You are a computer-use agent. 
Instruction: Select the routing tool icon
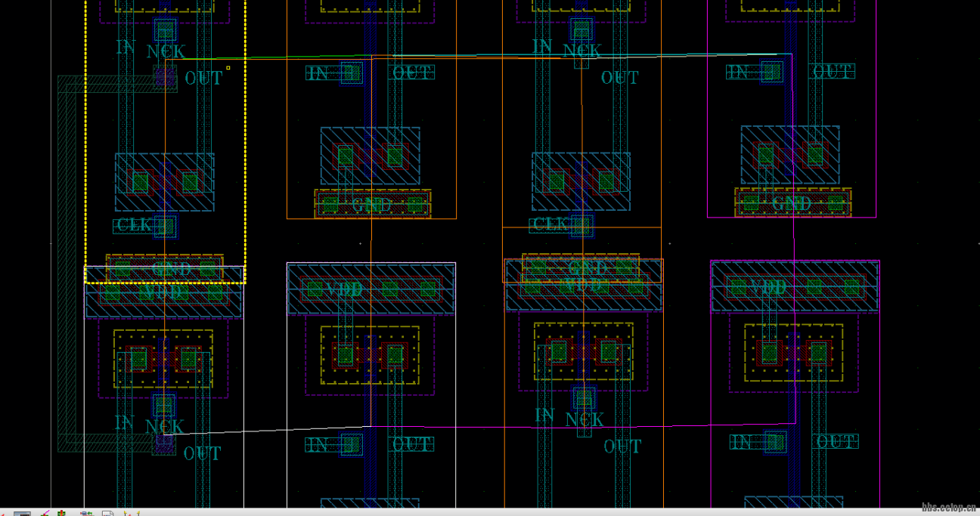pos(86,512)
